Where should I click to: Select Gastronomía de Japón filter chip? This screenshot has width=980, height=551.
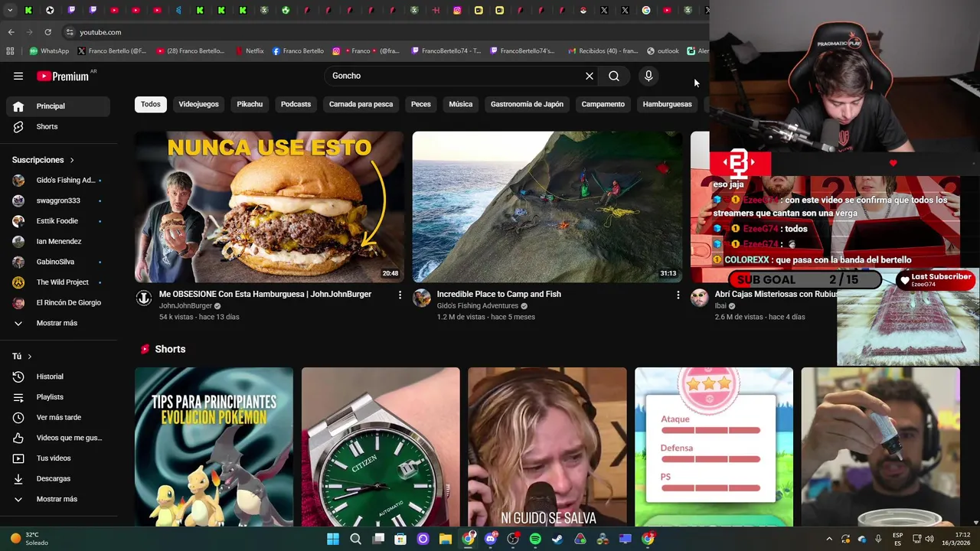(x=527, y=104)
